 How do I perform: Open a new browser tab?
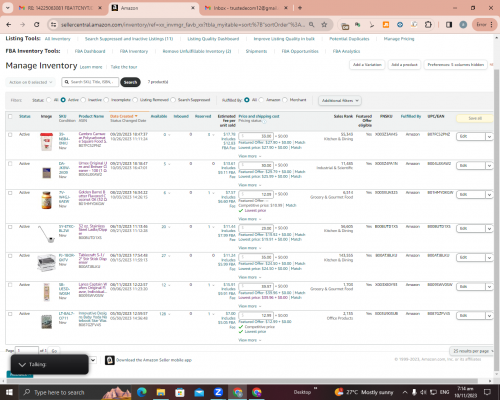(300, 8)
